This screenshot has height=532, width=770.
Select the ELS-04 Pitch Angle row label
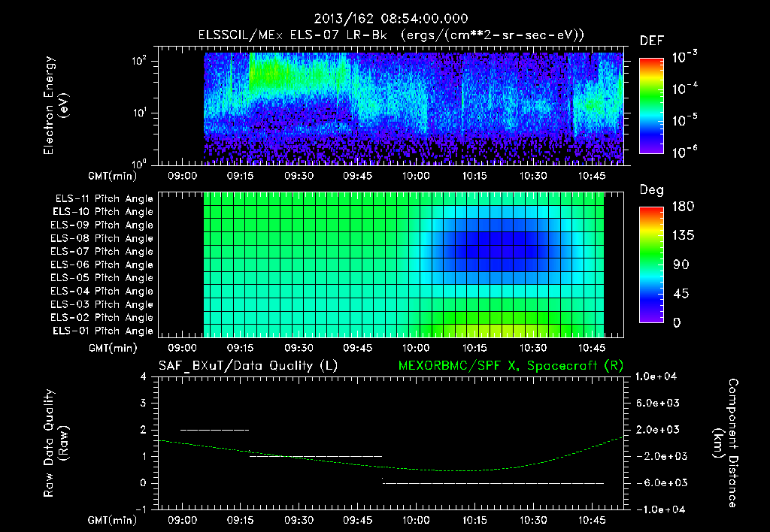coord(102,292)
